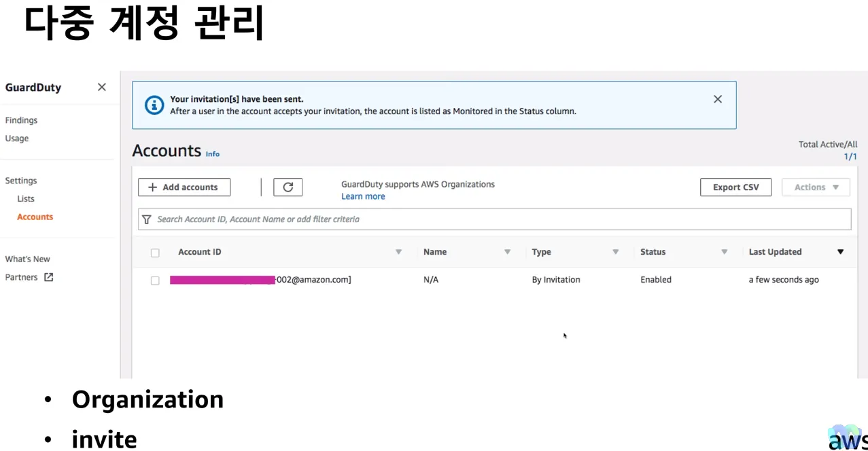This screenshot has width=868, height=451.
Task: Open the Account ID column filter arrow
Action: click(398, 252)
